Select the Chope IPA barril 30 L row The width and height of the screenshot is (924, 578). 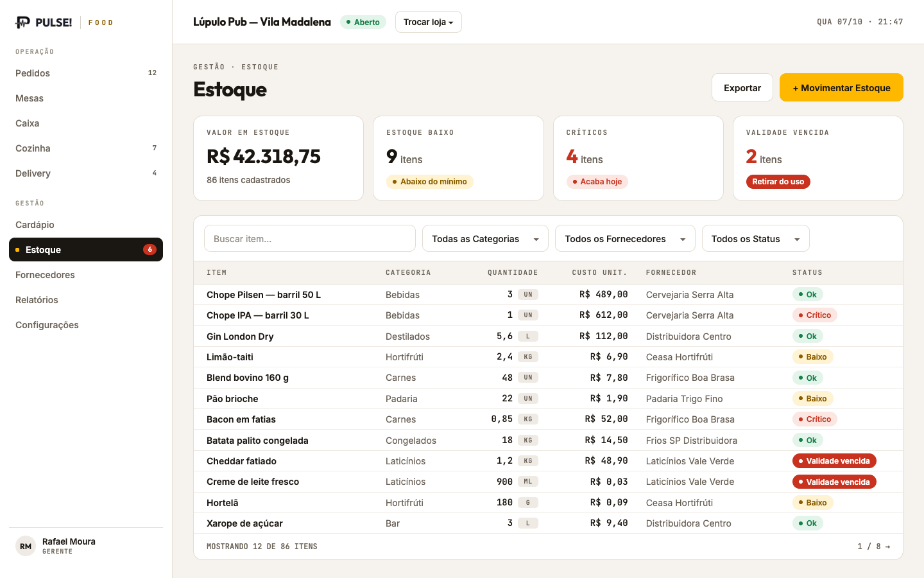548,315
